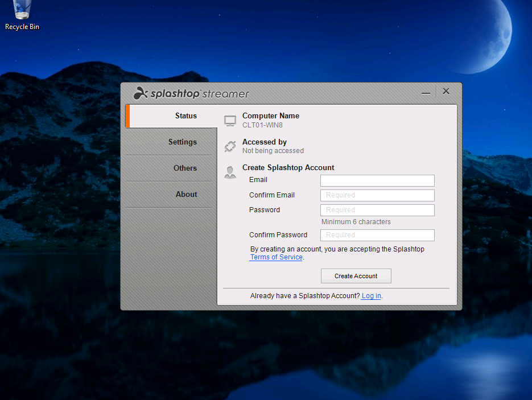532x400 pixels.
Task: Click the Confirm Email field
Action: point(377,196)
